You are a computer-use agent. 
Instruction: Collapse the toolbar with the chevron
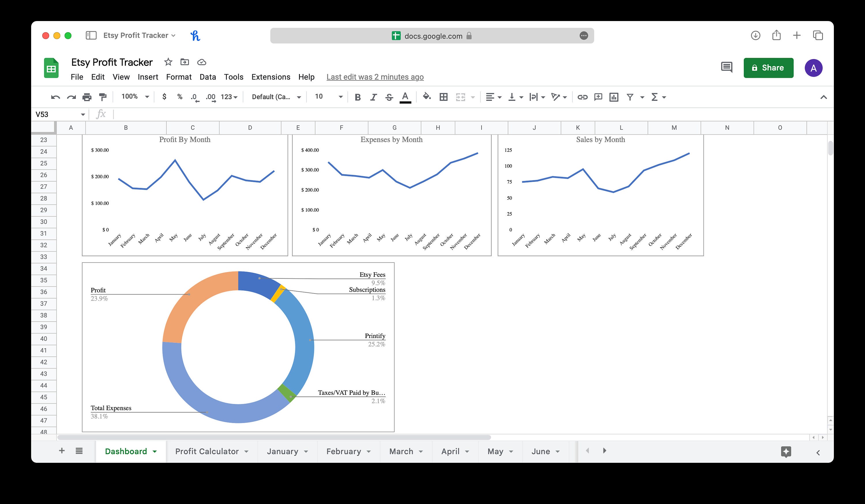(x=823, y=97)
